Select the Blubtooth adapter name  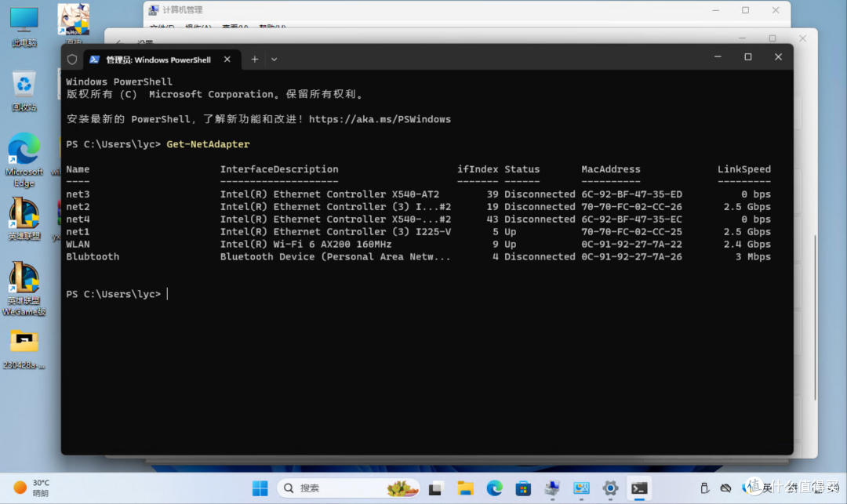[93, 256]
